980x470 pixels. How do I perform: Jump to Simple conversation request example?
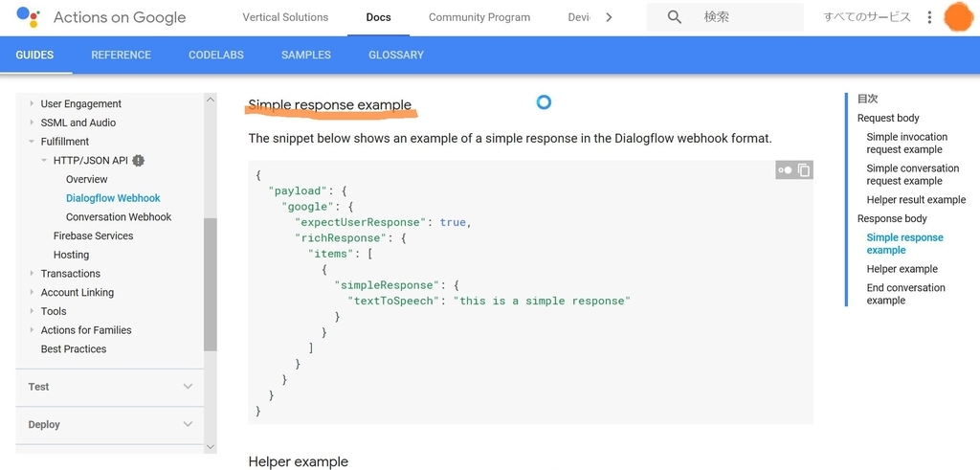click(x=912, y=174)
